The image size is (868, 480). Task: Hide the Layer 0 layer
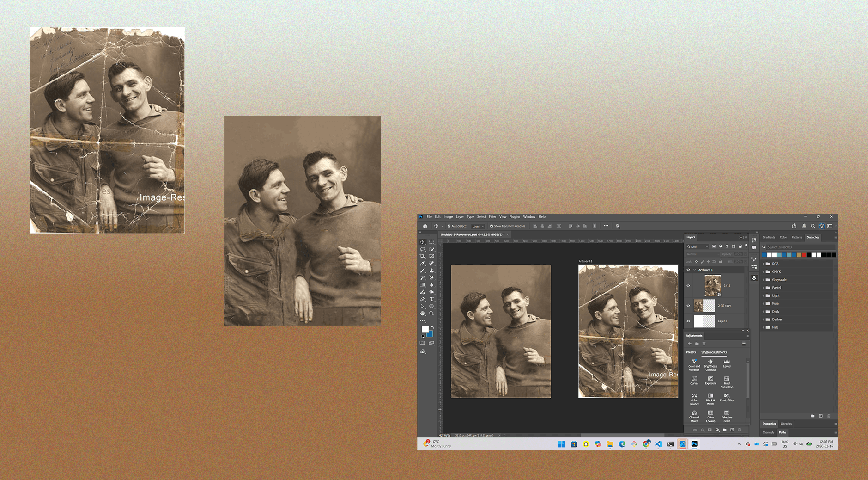click(x=688, y=321)
